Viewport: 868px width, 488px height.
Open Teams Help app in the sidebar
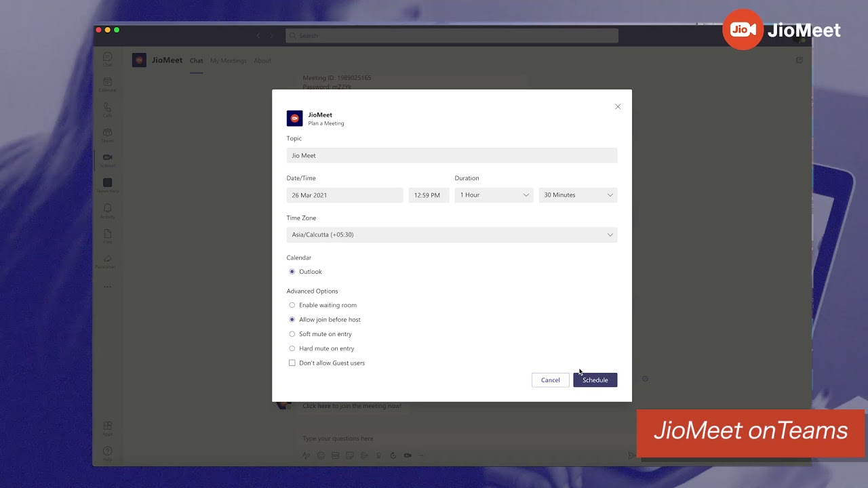(x=107, y=185)
